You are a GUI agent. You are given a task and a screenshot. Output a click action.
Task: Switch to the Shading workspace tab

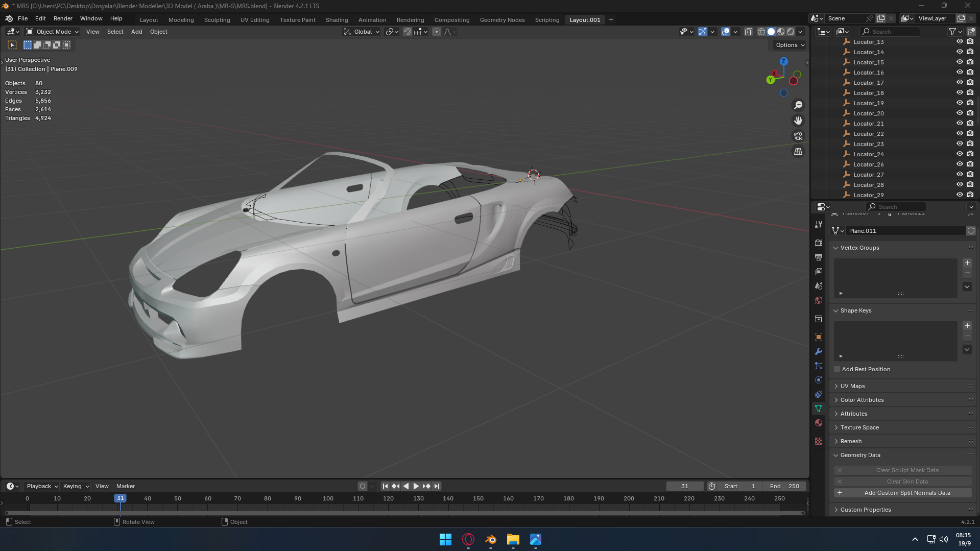click(x=337, y=20)
